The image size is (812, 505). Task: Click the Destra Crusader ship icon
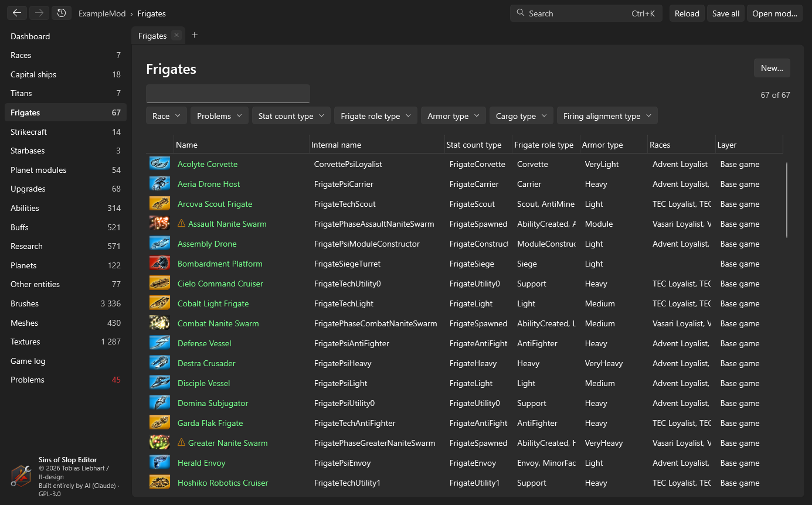pos(159,363)
